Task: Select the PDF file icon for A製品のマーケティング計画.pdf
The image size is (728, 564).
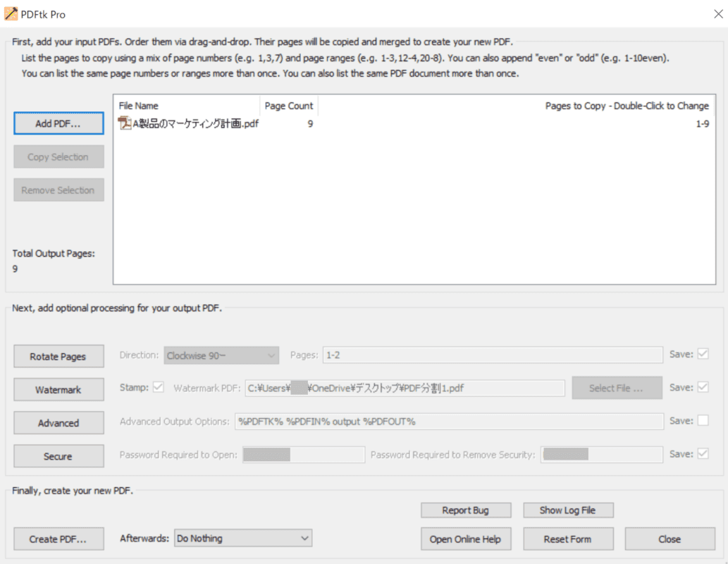Action: pyautogui.click(x=125, y=123)
